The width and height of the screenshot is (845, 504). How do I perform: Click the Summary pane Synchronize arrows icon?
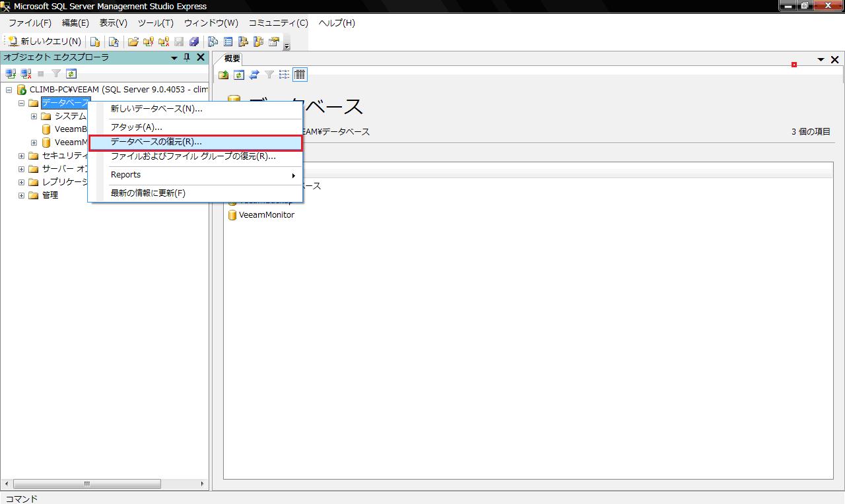[x=254, y=75]
